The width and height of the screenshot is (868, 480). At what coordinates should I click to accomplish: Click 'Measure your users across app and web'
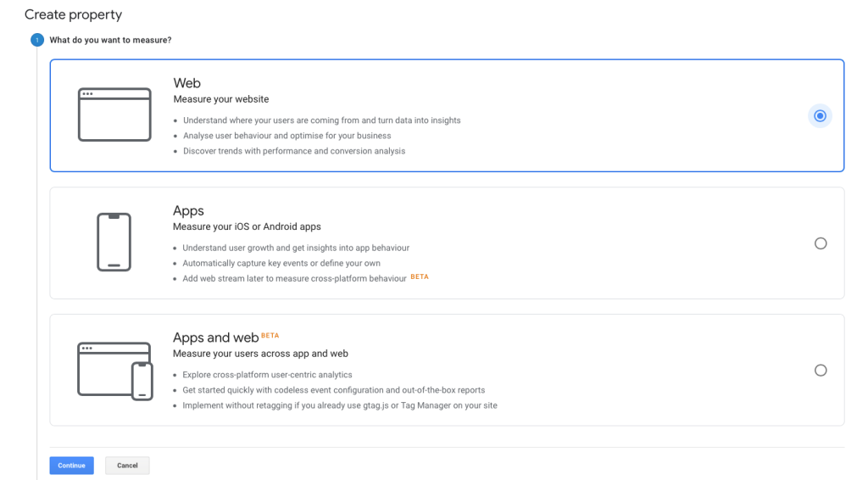[x=260, y=354]
